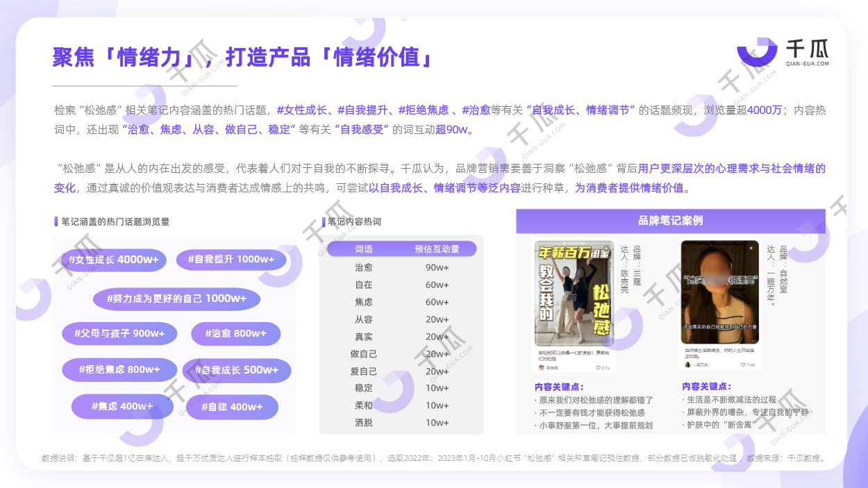Click the 品牌笔记案例 purple header bar
This screenshot has width=868, height=488.
(671, 221)
